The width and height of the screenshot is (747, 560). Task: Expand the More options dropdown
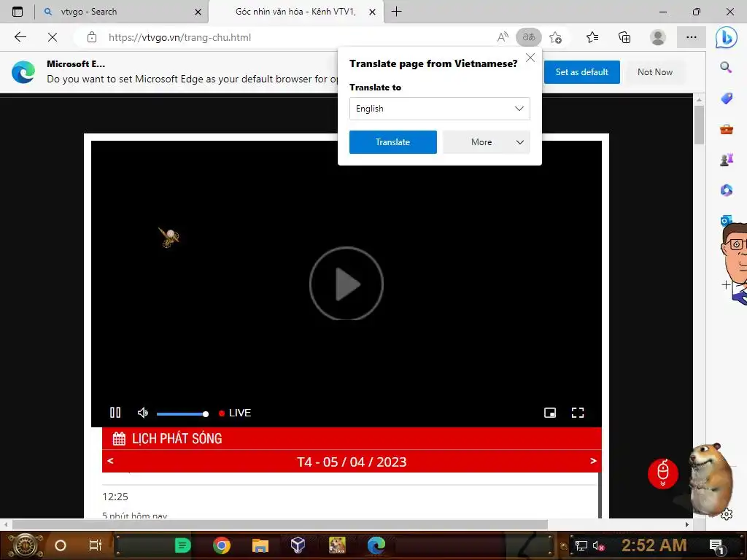click(x=486, y=142)
